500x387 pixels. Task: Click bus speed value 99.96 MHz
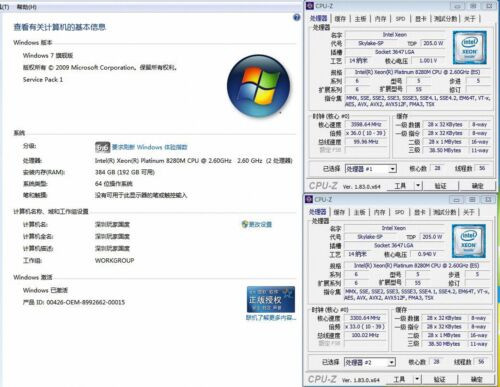tap(366, 142)
